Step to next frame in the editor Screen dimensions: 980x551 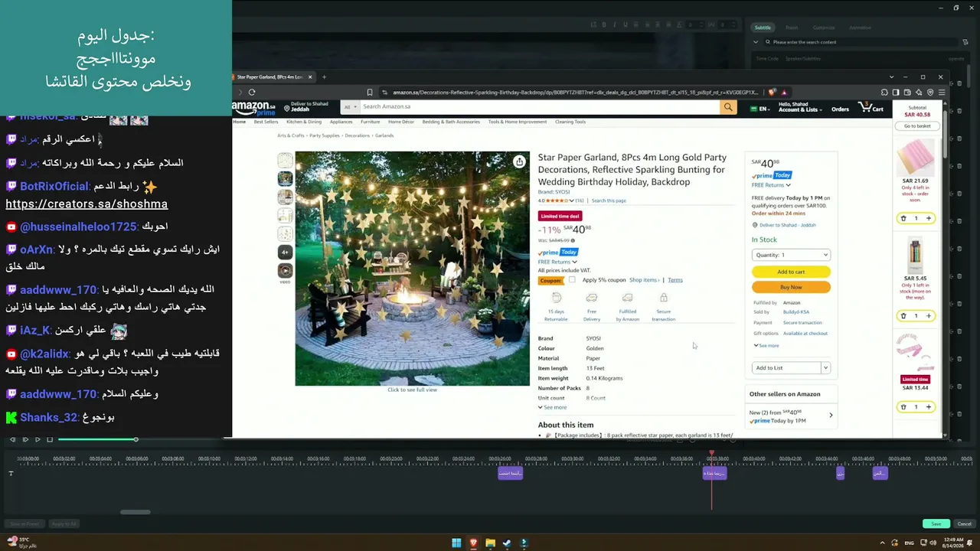point(25,439)
